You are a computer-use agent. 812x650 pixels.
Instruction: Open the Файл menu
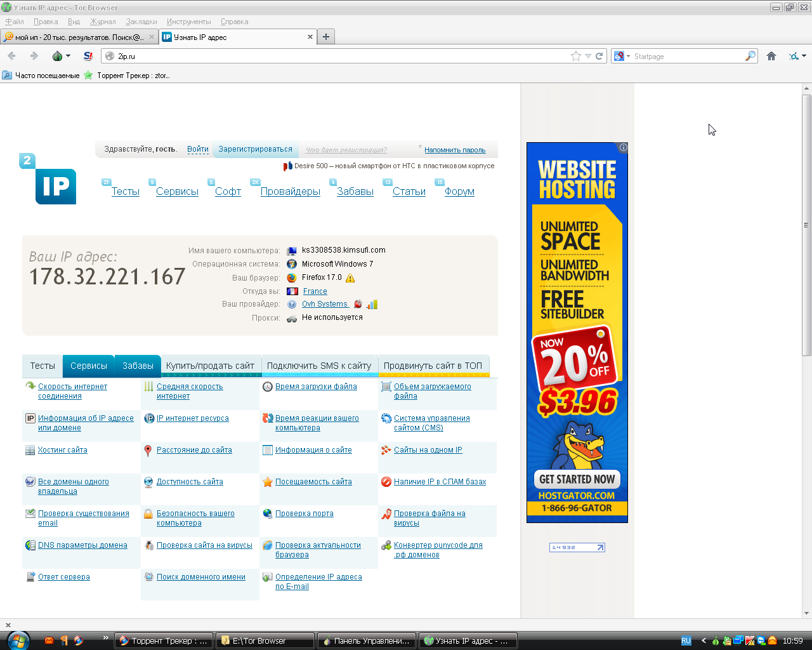pos(15,22)
